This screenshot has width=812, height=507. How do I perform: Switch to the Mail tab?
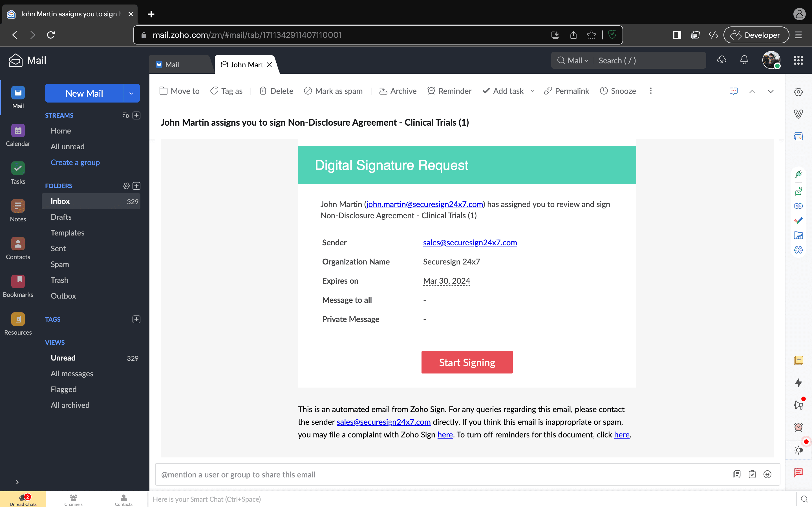[172, 65]
